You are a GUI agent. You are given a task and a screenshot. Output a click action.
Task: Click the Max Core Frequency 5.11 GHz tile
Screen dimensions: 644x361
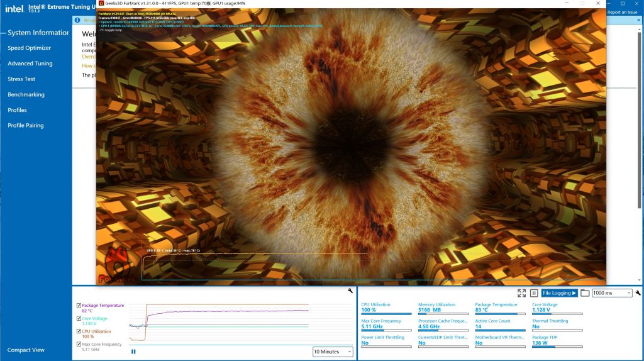pyautogui.click(x=386, y=325)
